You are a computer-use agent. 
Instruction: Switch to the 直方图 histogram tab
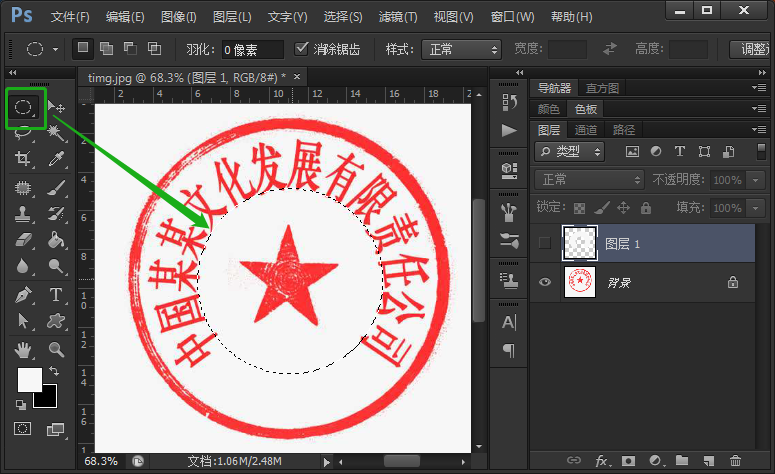602,88
